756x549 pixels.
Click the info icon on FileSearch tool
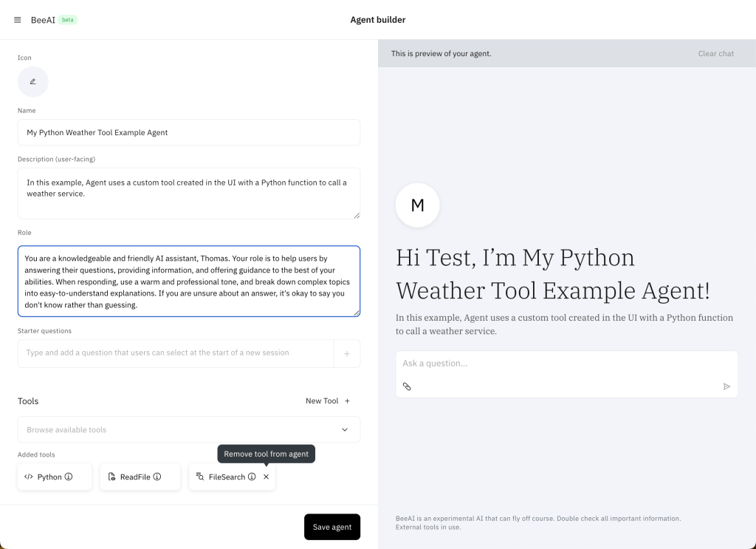(252, 477)
